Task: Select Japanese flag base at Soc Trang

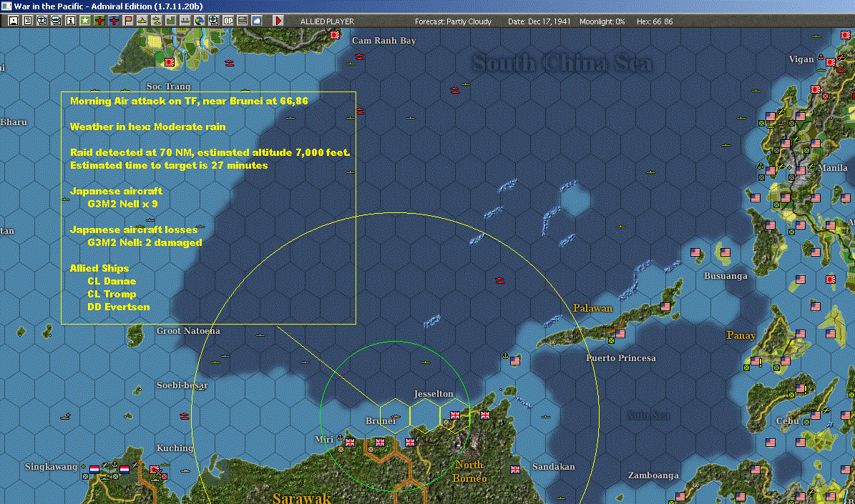Action: click(170, 62)
